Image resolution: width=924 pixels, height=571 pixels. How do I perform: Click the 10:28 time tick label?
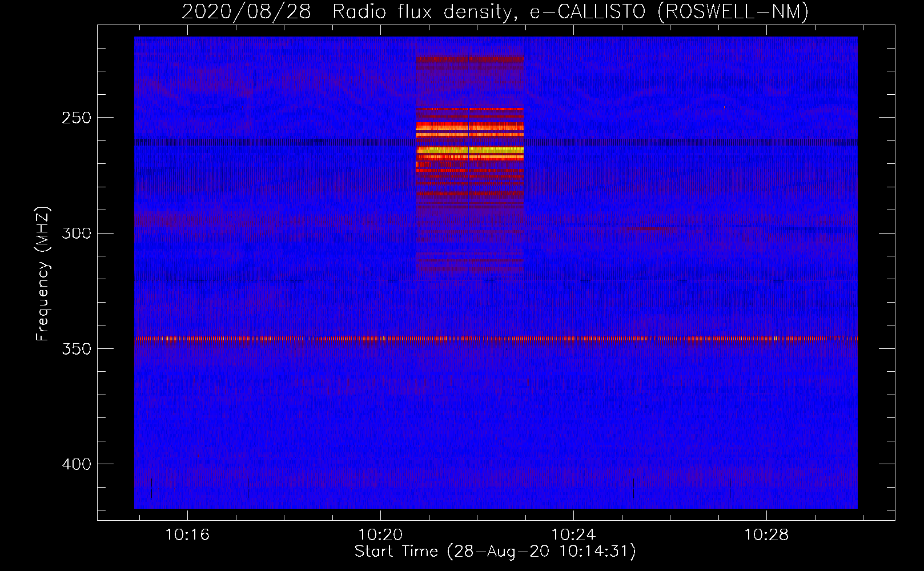click(x=766, y=535)
